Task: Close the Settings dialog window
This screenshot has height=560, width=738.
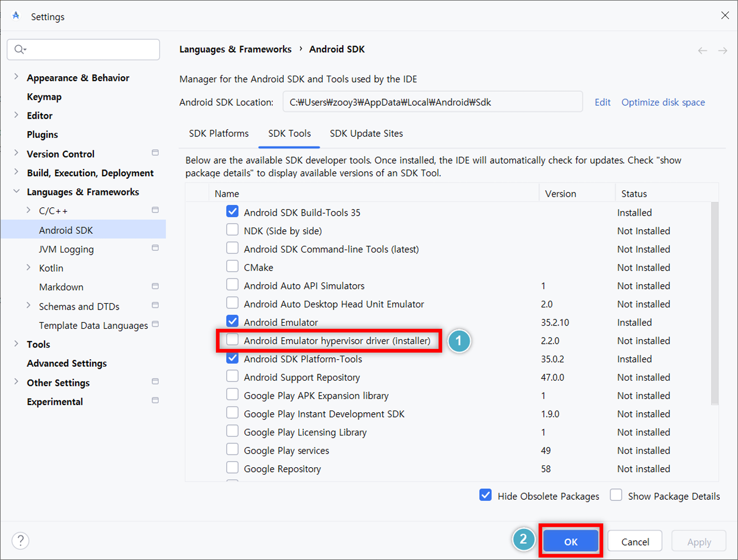Action: (725, 16)
